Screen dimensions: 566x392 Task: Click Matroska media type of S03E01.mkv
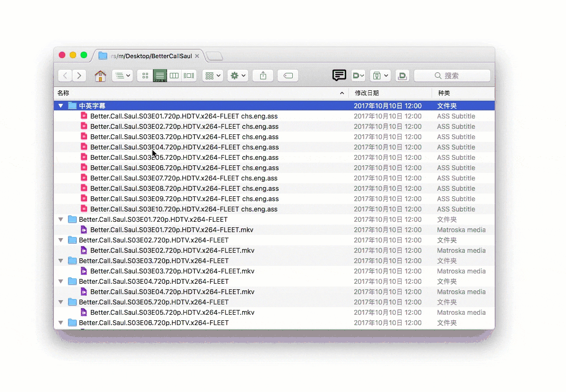coord(462,230)
